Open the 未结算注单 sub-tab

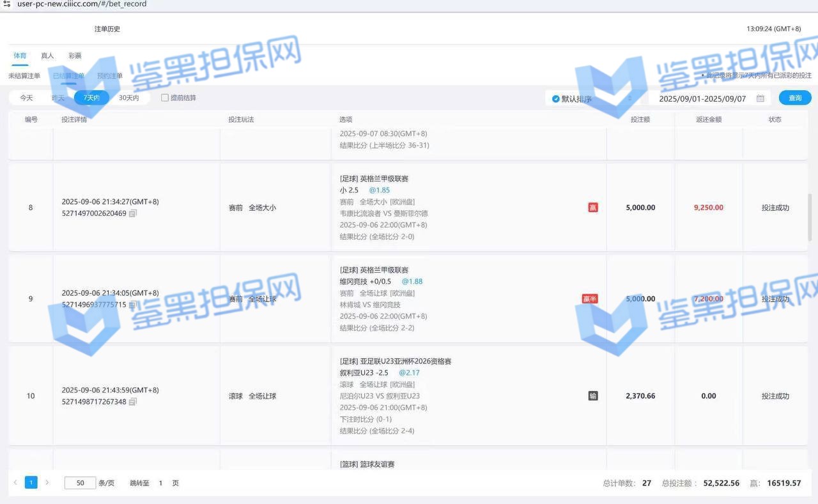pyautogui.click(x=24, y=76)
